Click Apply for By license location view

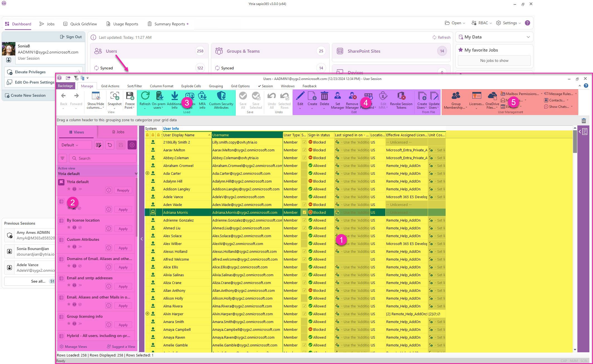pyautogui.click(x=123, y=229)
